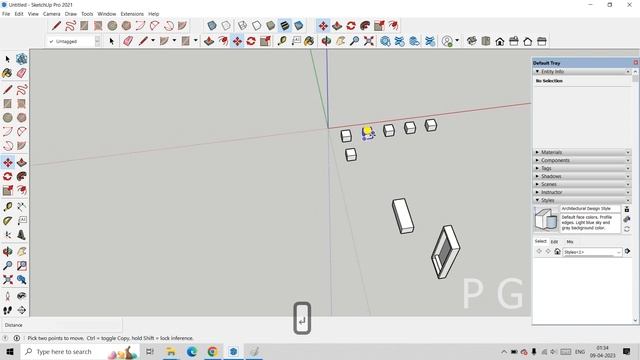Switch to Monochrome face style
This screenshot has width=640, height=360.
[298, 26]
